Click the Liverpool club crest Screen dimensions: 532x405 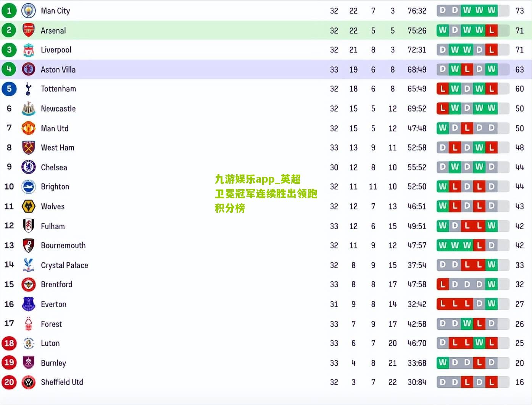coord(29,50)
